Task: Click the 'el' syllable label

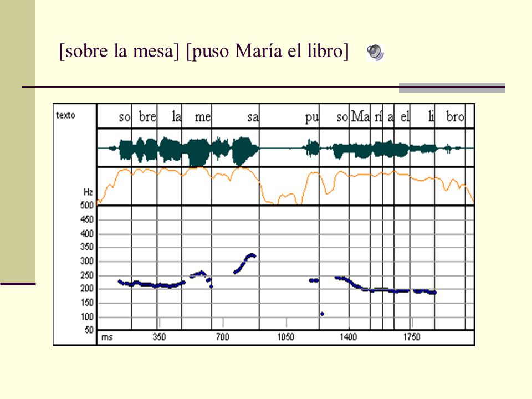Action: coord(405,117)
